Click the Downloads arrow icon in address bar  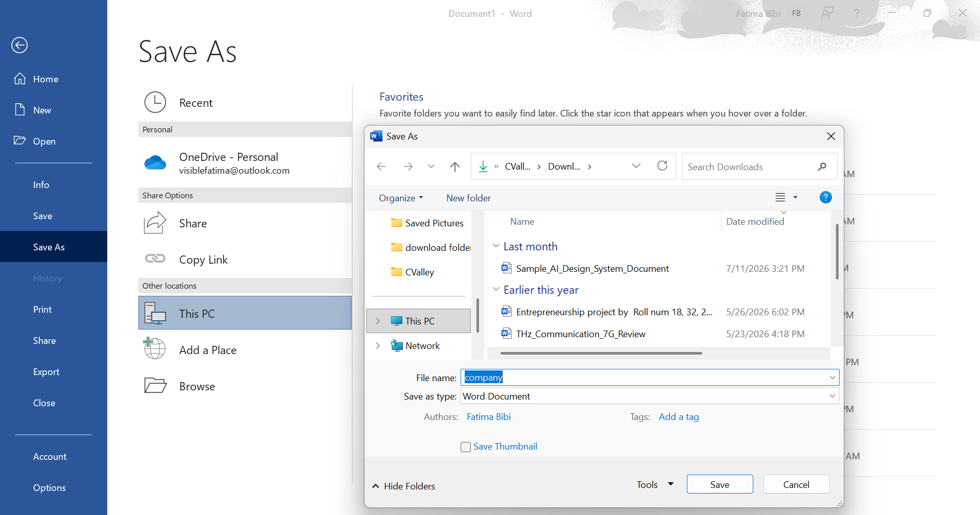pyautogui.click(x=483, y=167)
